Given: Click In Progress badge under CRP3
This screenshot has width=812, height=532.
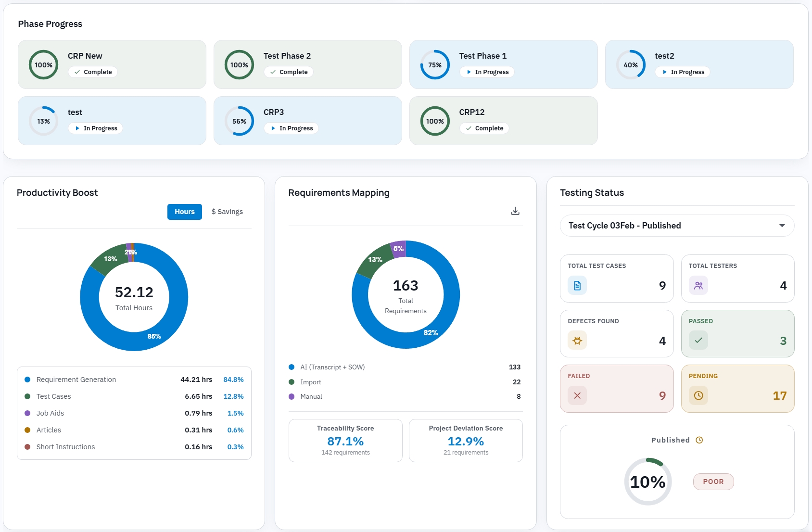Looking at the screenshot, I should (291, 128).
